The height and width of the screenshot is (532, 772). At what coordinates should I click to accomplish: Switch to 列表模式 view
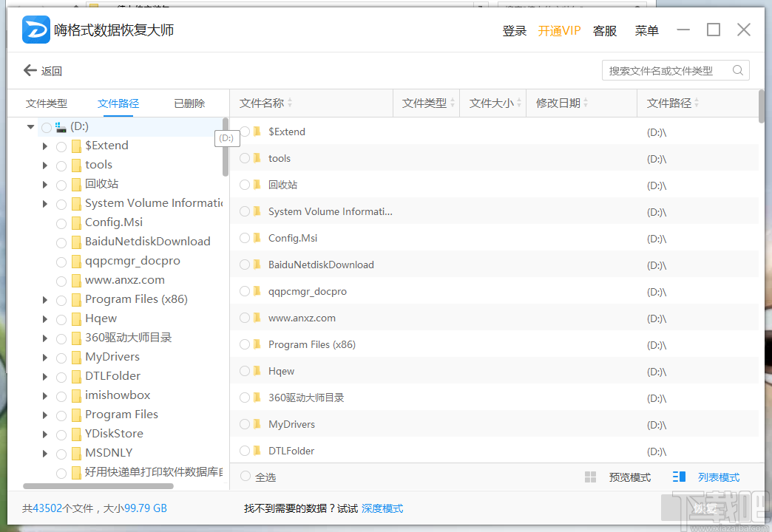[x=719, y=477]
